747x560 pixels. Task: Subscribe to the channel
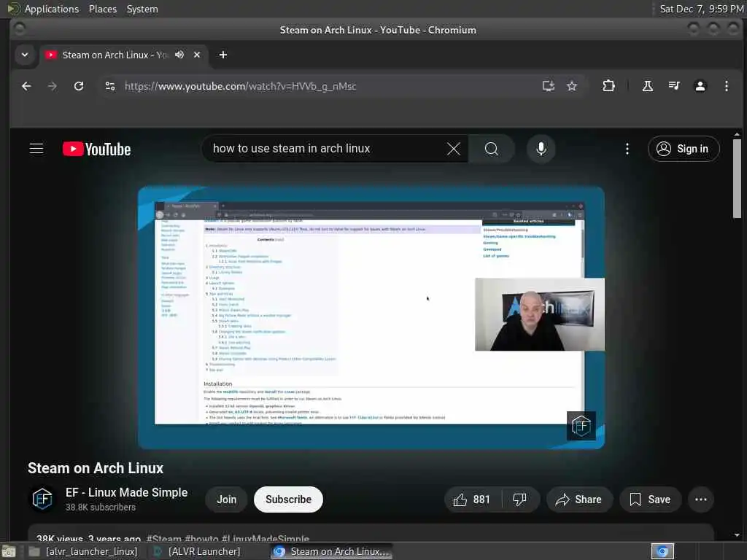[x=288, y=499]
